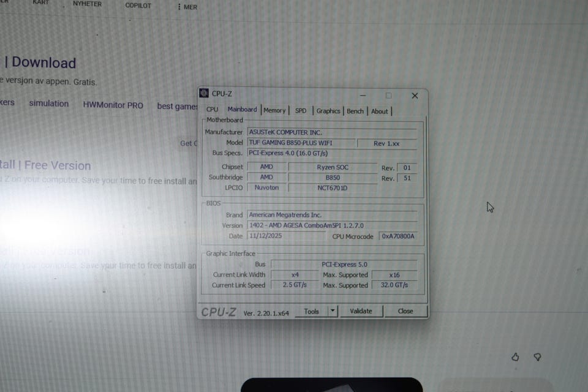Click the Rev 1.xx field
Image resolution: width=588 pixels, height=392 pixels.
click(386, 143)
